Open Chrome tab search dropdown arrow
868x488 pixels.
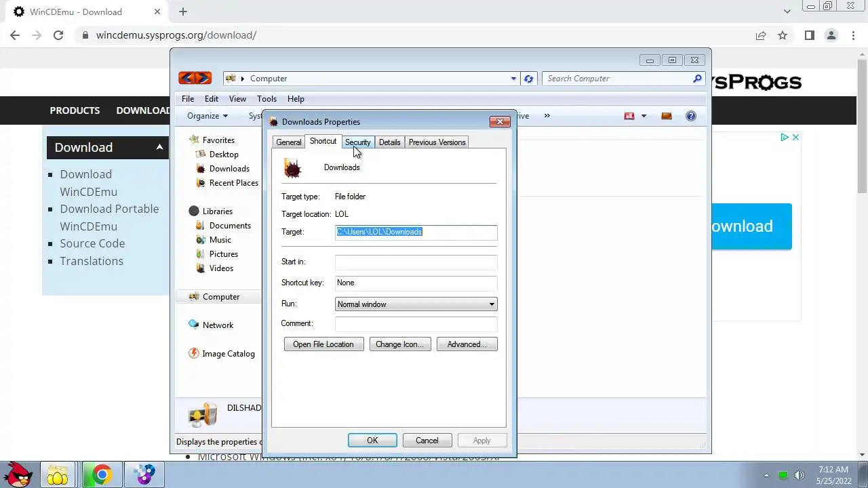pyautogui.click(x=787, y=12)
